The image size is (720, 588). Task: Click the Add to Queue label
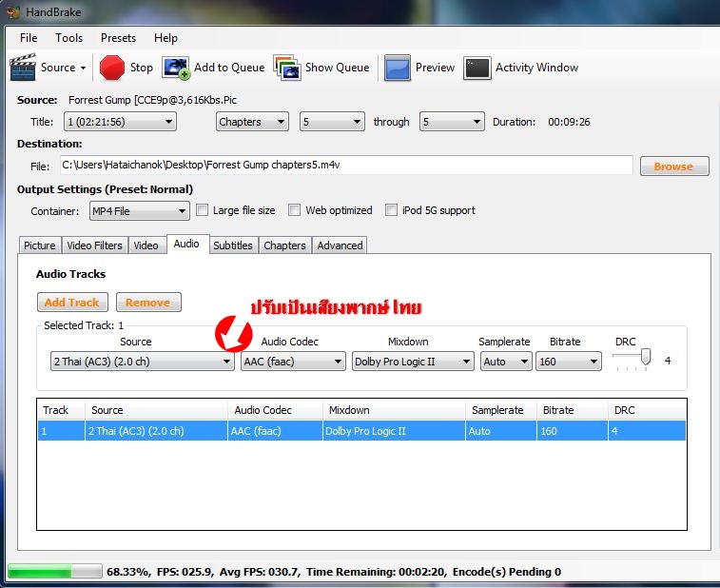click(x=229, y=68)
